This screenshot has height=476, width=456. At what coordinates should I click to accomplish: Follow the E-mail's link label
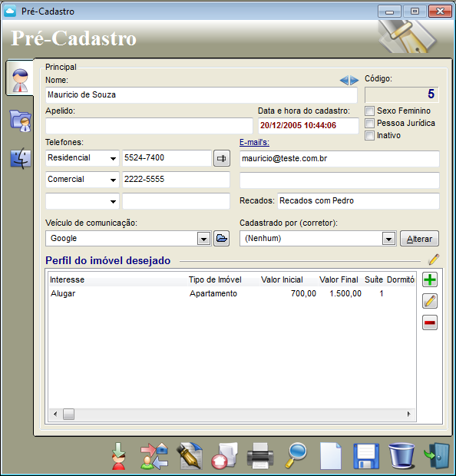(254, 142)
